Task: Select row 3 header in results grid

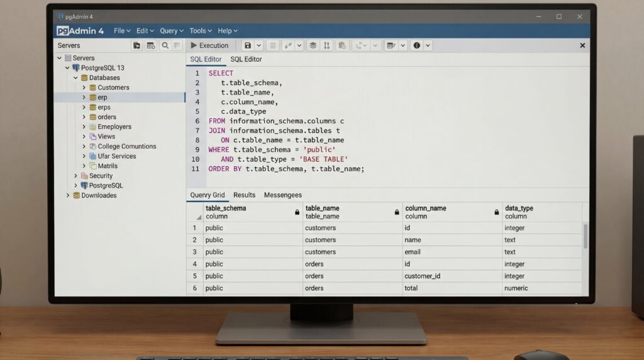Action: pyautogui.click(x=195, y=252)
